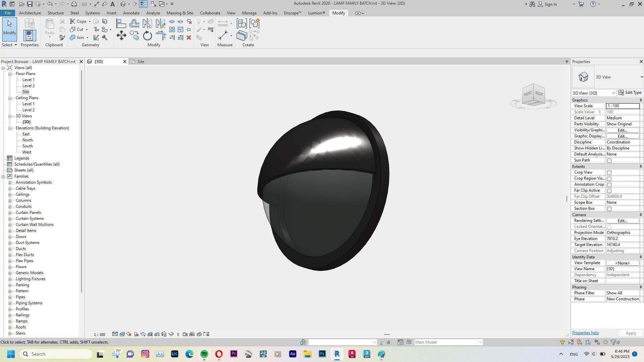
Task: Open the Architecture ribbon tab
Action: (x=30, y=13)
